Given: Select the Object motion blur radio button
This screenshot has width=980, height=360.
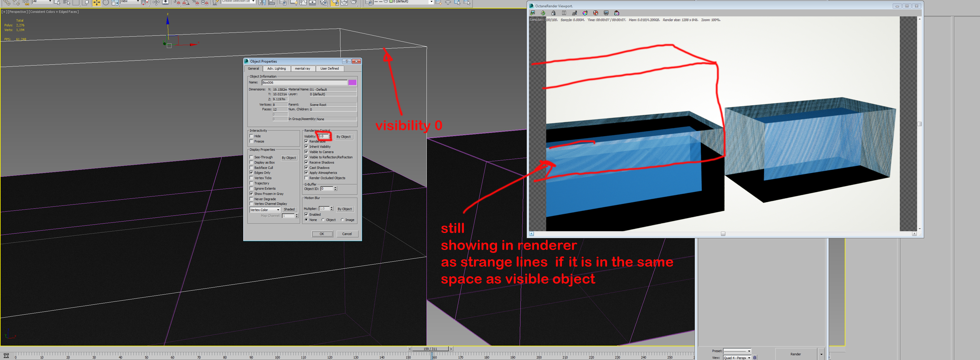Looking at the screenshot, I should click(x=323, y=220).
